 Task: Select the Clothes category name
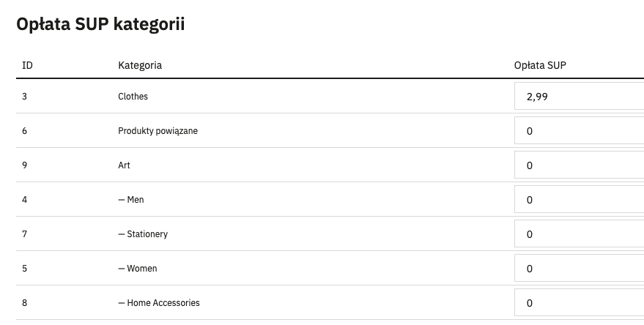click(x=133, y=97)
